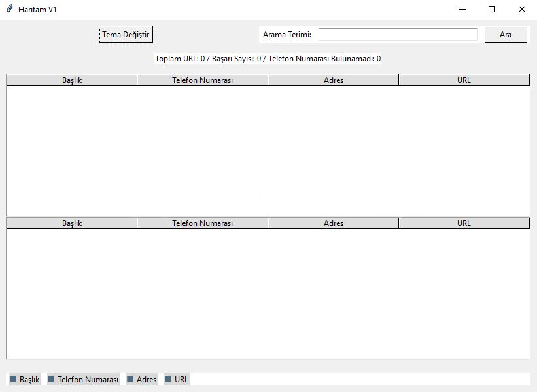
Task: Select lower table URL column header
Action: point(464,223)
